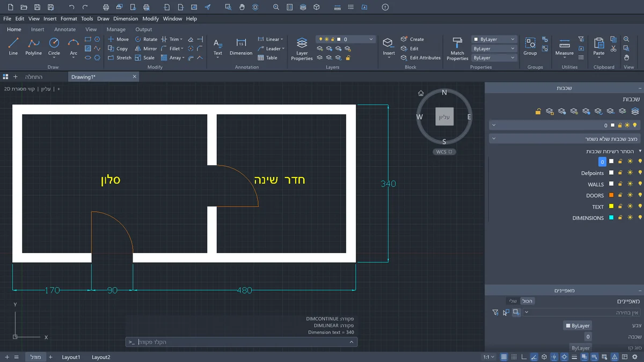Switch to the Annotate ribbon tab
Viewport: 644px width, 362px height.
pyautogui.click(x=65, y=29)
